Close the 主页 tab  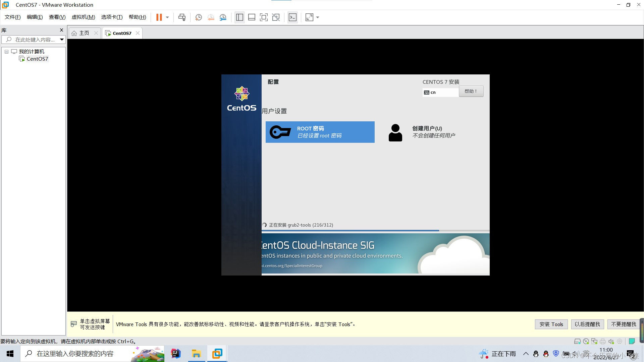click(96, 33)
